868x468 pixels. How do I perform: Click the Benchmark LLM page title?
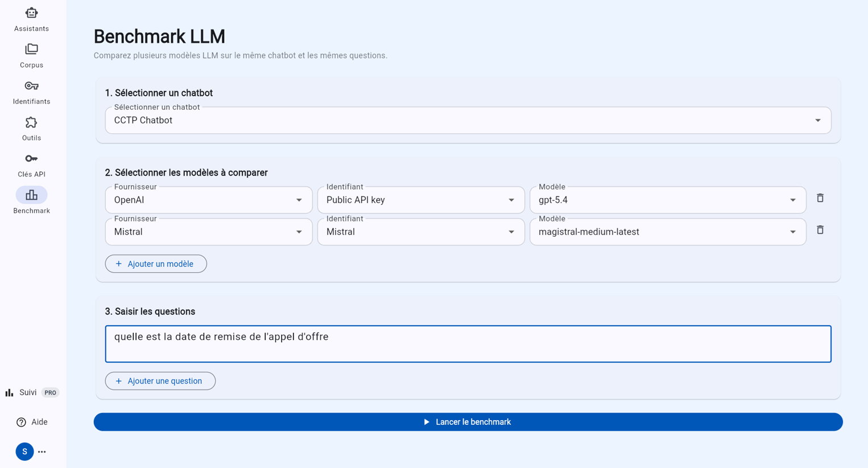click(x=159, y=36)
